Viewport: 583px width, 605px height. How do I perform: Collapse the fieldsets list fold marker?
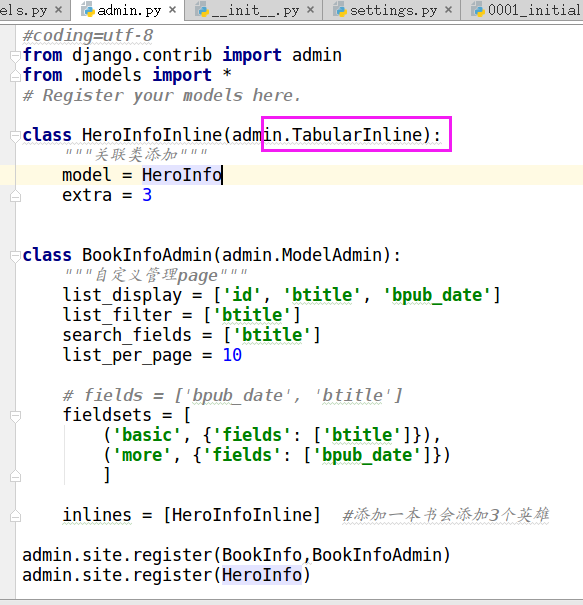pyautogui.click(x=15, y=416)
